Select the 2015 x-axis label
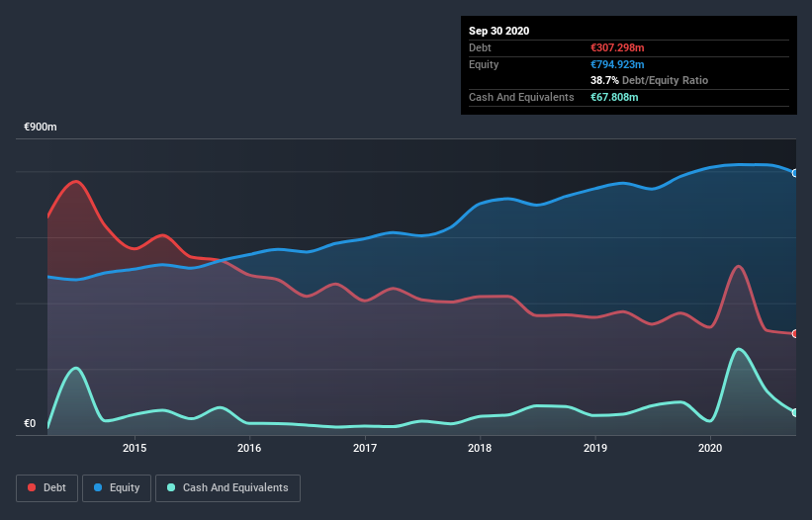This screenshot has height=520, width=812. (x=135, y=448)
